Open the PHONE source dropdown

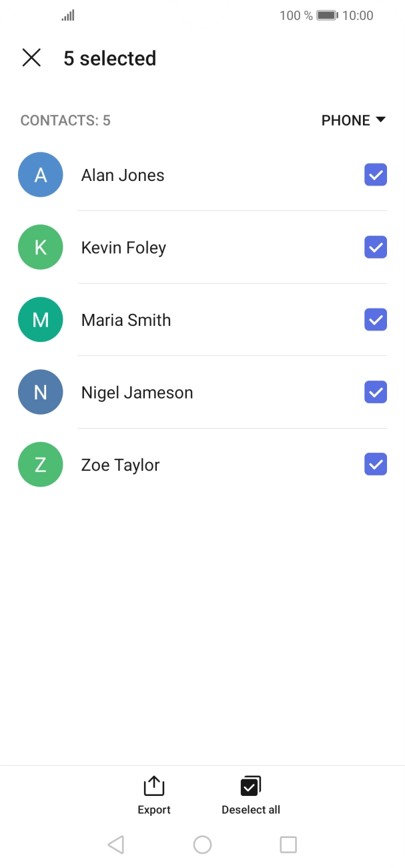point(353,120)
